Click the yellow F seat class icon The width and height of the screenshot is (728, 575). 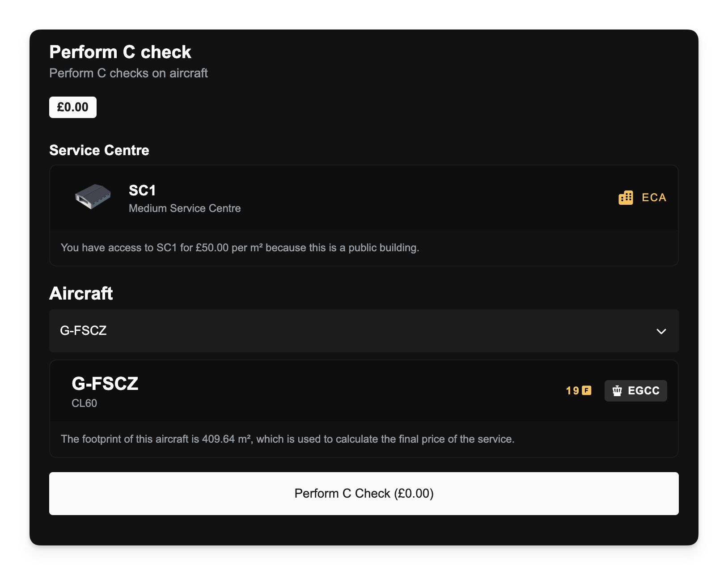587,390
